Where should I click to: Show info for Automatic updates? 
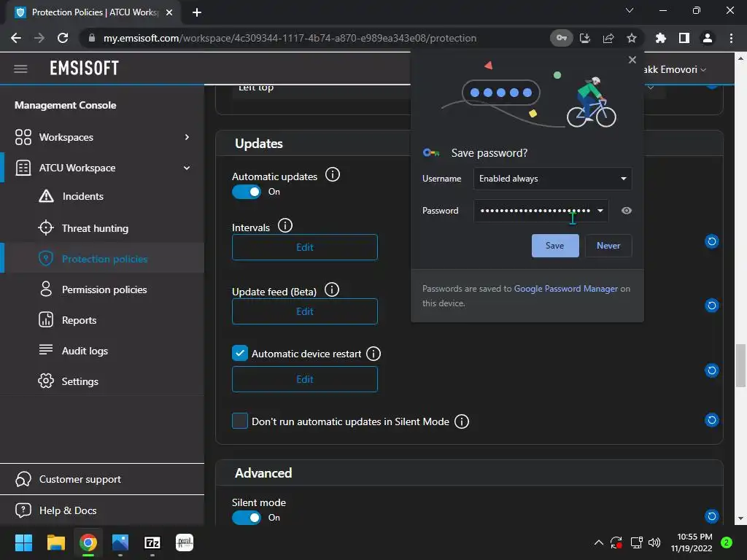point(333,175)
